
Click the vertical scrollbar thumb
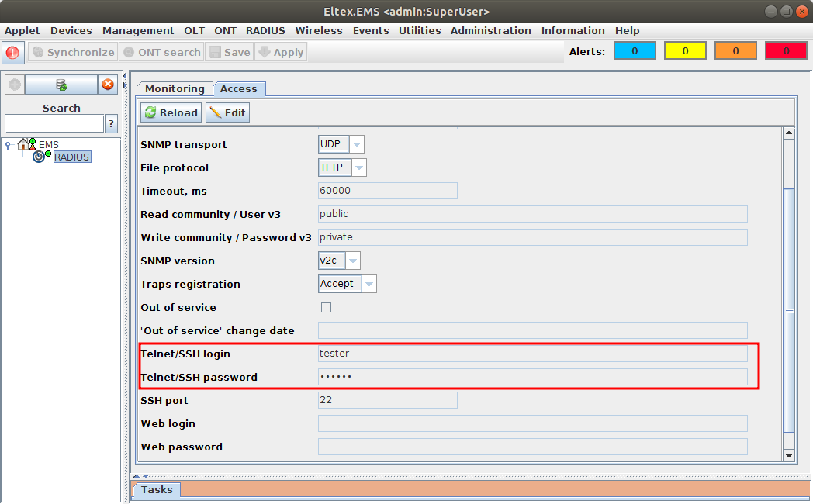[x=789, y=311]
